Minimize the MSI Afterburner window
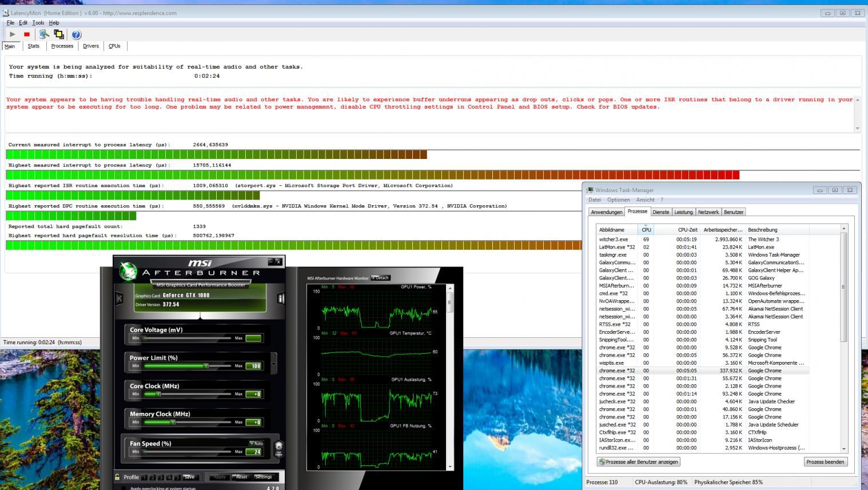The width and height of the screenshot is (868, 490). pyautogui.click(x=271, y=261)
